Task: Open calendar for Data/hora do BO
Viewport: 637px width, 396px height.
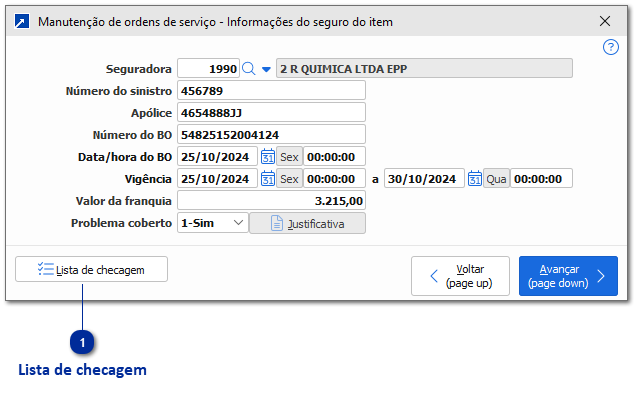Action: coord(268,157)
